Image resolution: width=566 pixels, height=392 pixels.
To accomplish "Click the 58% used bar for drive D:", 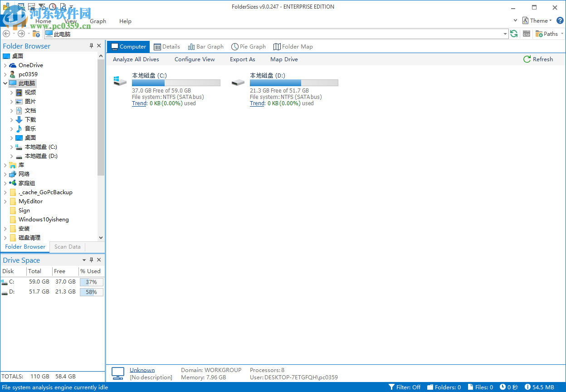I will click(91, 292).
